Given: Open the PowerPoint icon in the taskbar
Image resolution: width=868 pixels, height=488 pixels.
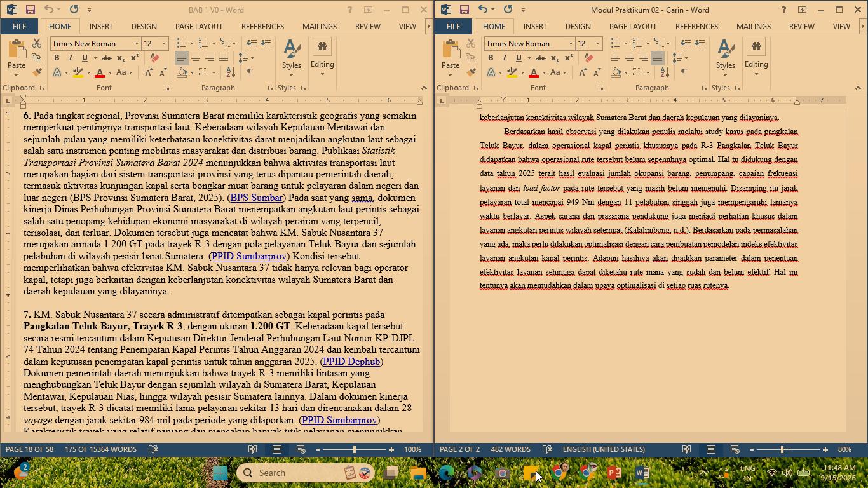Looking at the screenshot, I should pos(614,473).
